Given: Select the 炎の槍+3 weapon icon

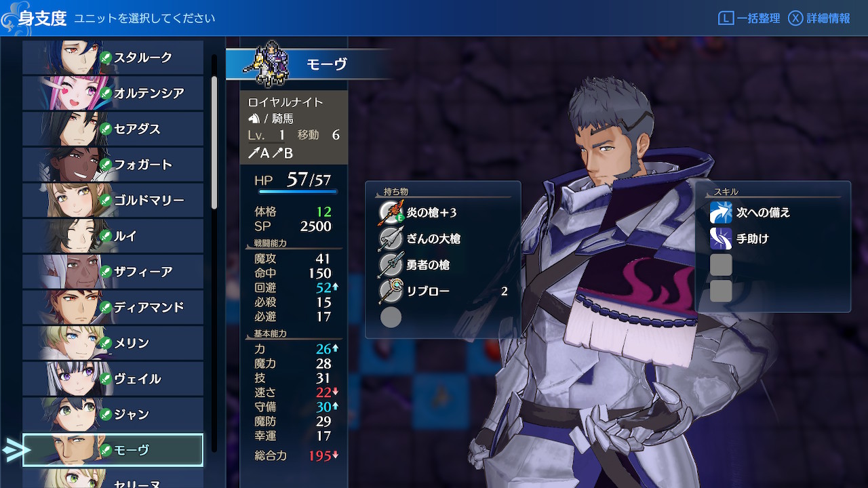Looking at the screenshot, I should (x=391, y=213).
